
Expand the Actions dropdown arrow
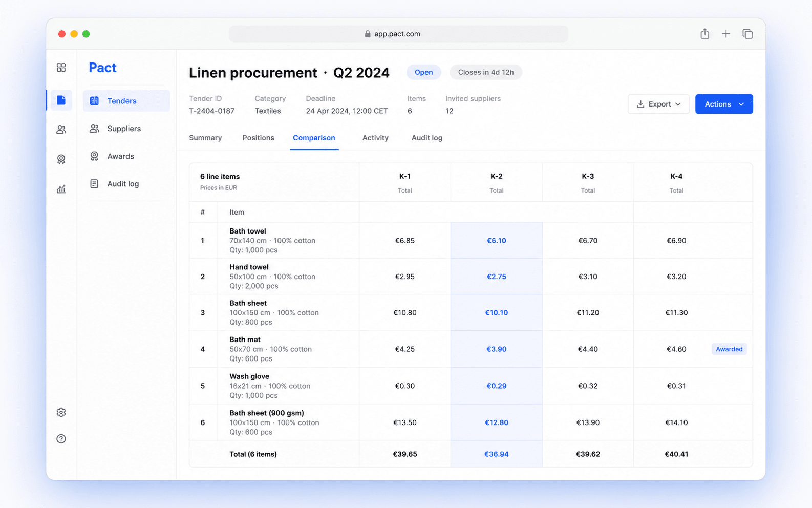(741, 104)
